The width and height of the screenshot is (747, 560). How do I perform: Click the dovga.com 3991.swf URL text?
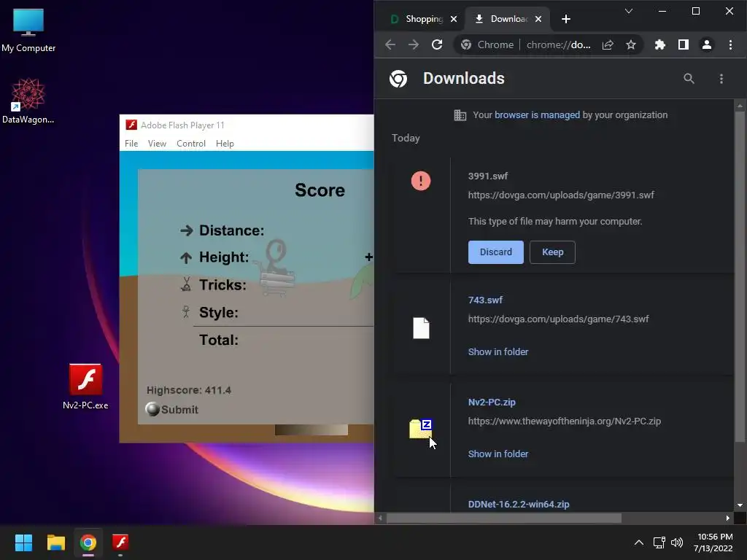[561, 195]
